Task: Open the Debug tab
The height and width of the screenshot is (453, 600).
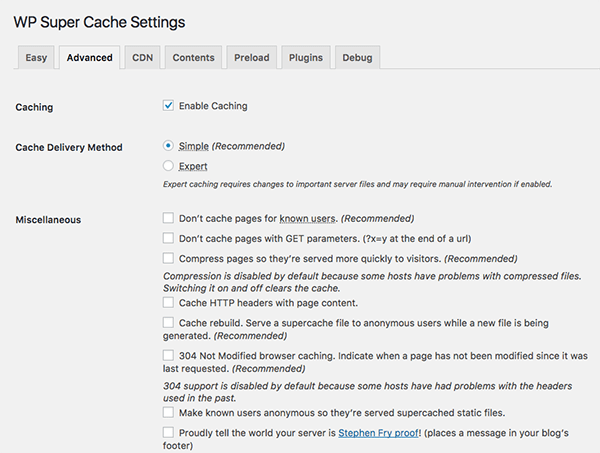Action: tap(357, 58)
